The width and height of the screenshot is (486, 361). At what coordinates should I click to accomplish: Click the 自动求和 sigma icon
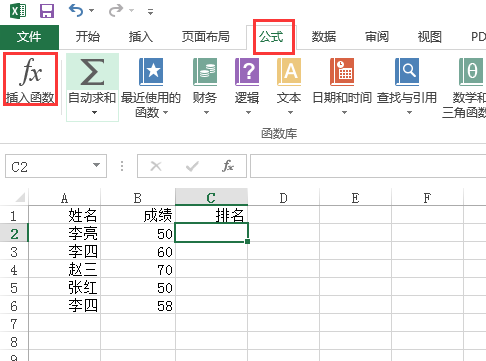pyautogui.click(x=92, y=72)
